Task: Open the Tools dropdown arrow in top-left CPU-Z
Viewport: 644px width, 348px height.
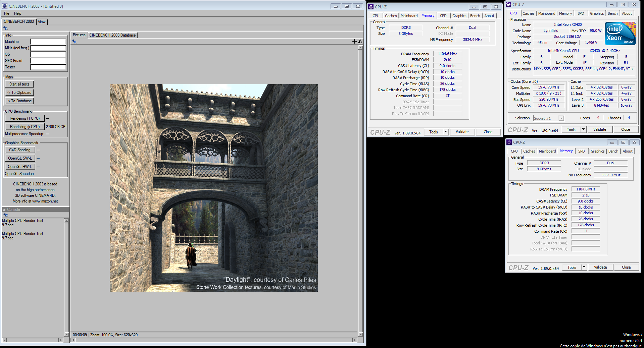Action: pos(446,132)
